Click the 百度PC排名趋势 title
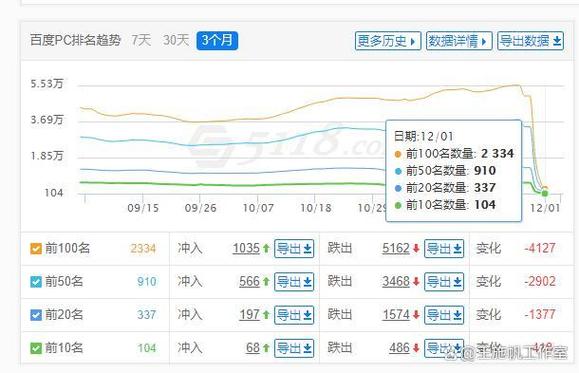Screen dimensions: 579x373 click(75, 40)
